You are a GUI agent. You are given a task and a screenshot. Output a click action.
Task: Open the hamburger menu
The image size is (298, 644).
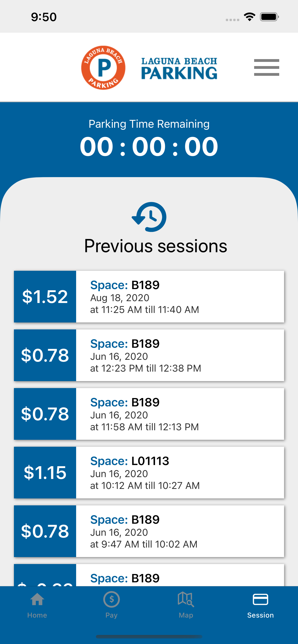click(266, 67)
